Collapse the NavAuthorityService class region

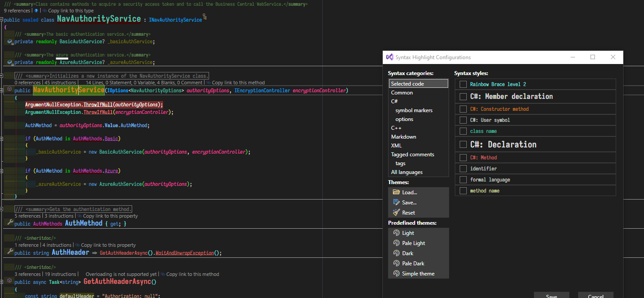[x=2, y=19]
